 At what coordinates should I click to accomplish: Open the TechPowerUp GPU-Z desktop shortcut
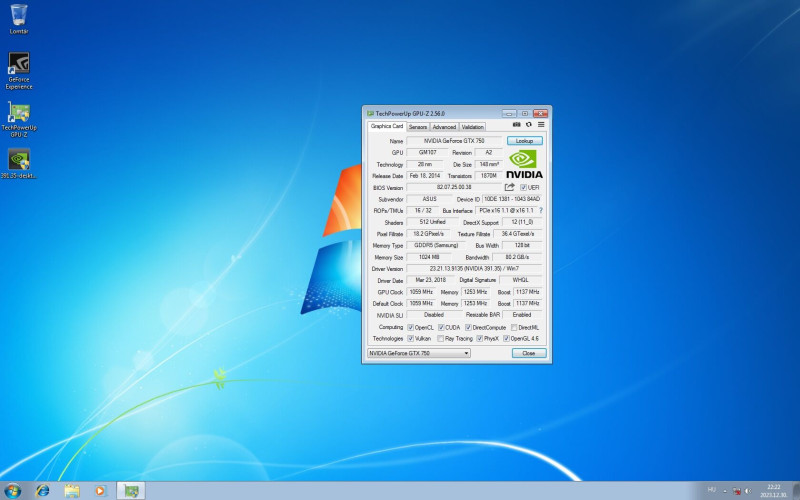point(19,119)
